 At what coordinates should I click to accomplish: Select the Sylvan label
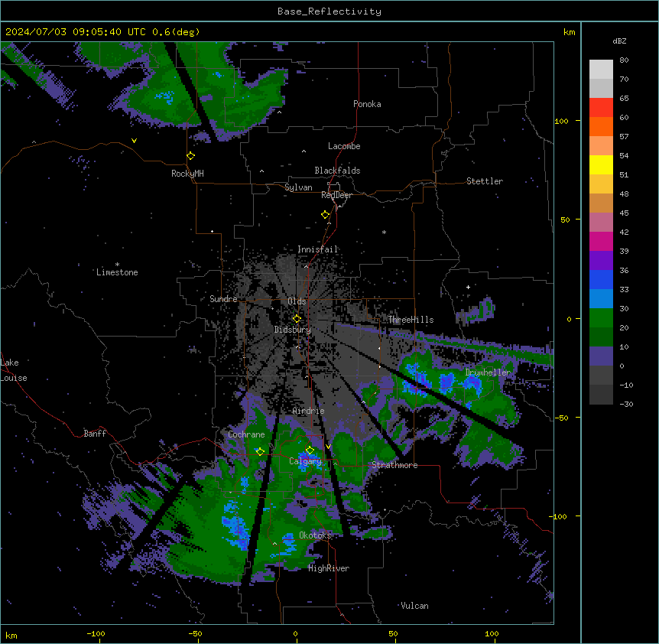[298, 187]
